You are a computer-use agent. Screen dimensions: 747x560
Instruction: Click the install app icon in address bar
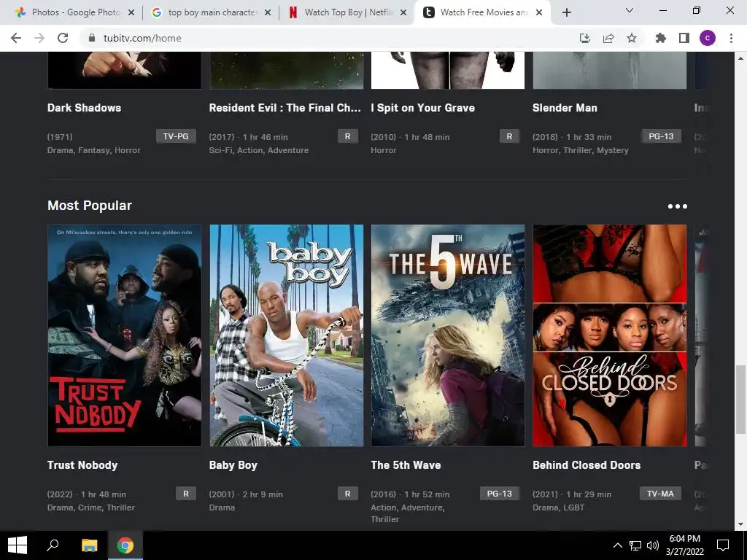click(584, 38)
